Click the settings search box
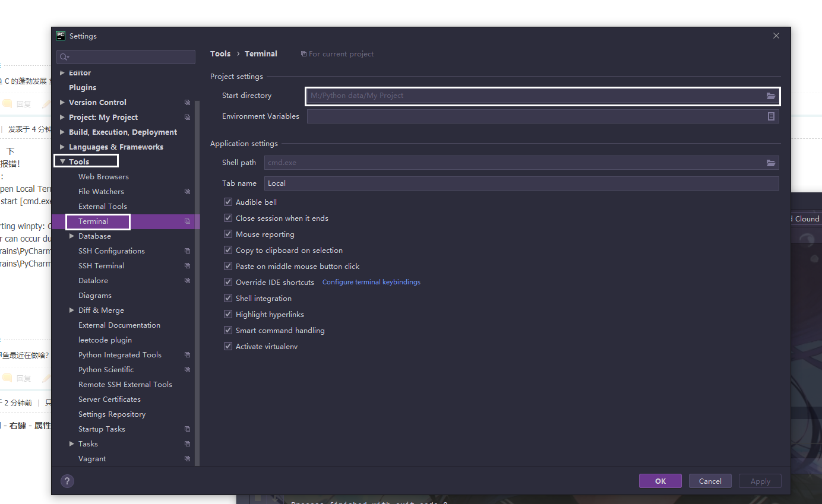822x504 pixels. [x=126, y=57]
